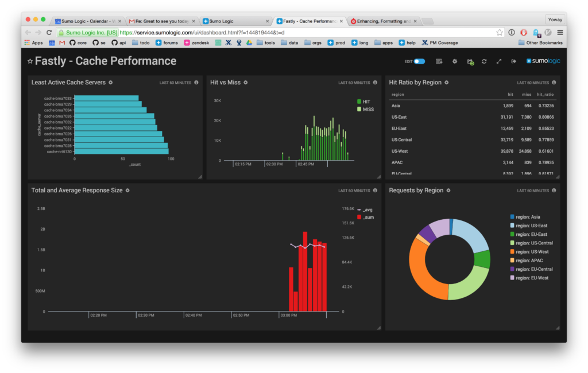
Task: Open the Gmail bookmark icon
Action: click(x=62, y=42)
